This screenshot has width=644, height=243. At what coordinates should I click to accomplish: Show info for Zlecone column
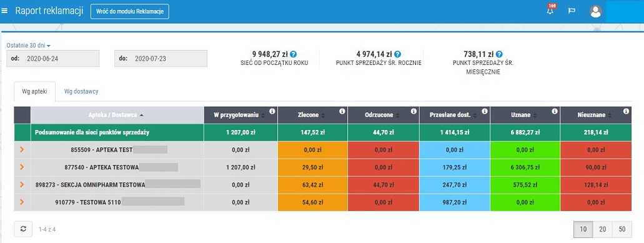[x=342, y=111]
